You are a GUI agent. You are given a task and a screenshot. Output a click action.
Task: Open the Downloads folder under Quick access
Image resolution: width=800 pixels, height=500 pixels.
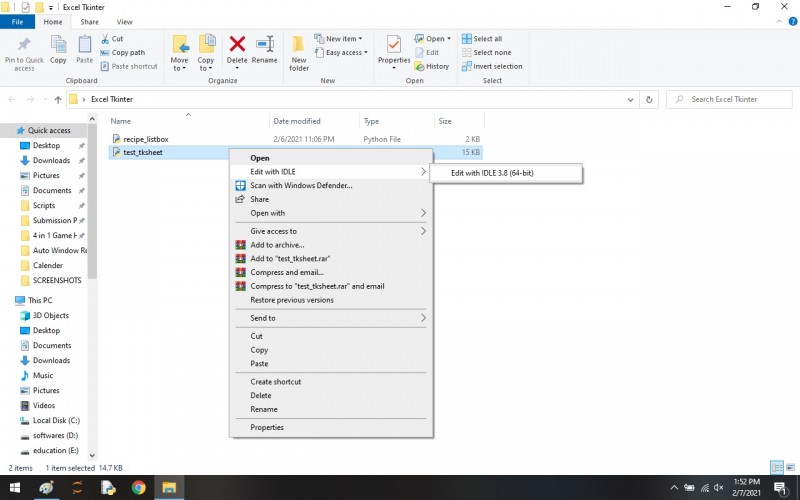coord(51,160)
